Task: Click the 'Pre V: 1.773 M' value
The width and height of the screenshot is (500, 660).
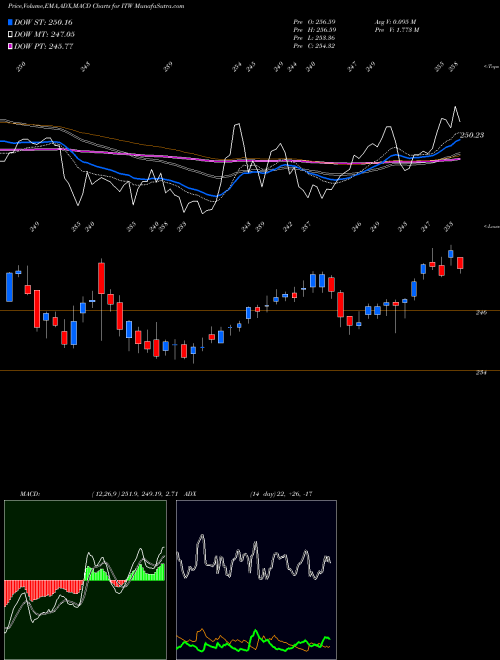Action: point(396,30)
